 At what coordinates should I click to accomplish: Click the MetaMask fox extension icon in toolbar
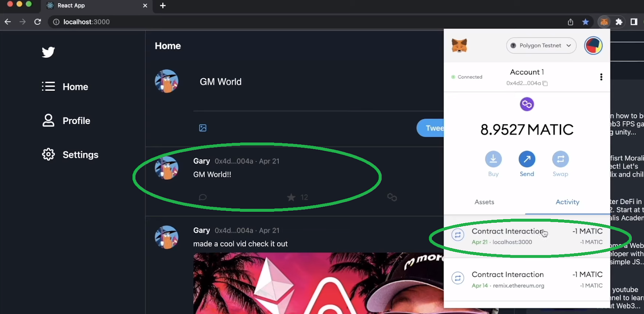tap(604, 22)
